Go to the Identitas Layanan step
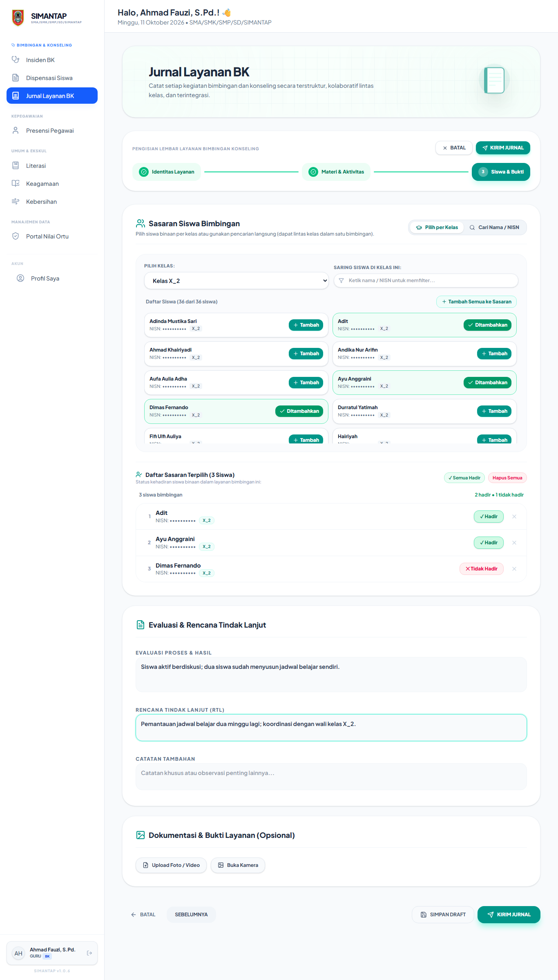 pyautogui.click(x=167, y=172)
